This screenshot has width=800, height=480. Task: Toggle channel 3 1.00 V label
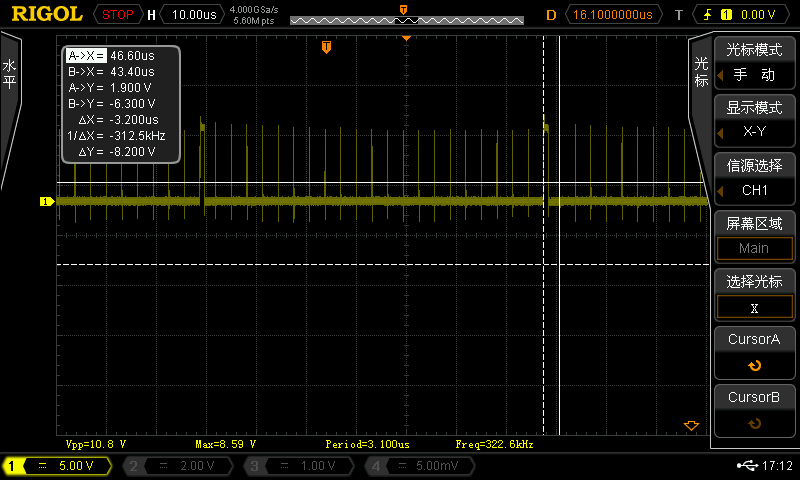[298, 465]
